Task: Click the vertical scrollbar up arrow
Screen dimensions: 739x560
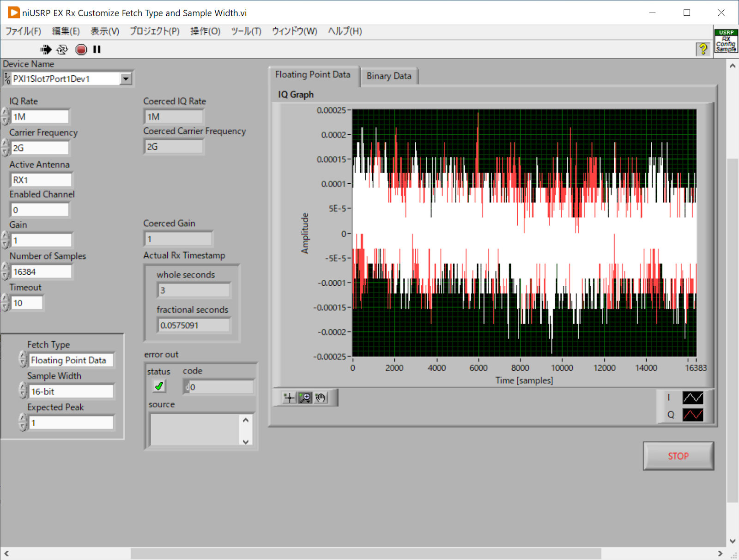Action: pyautogui.click(x=733, y=66)
